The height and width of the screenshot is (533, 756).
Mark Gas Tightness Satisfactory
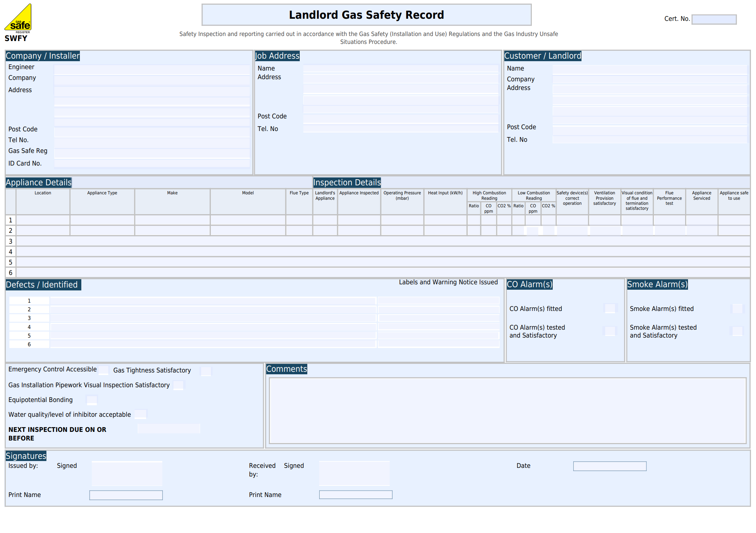click(205, 371)
